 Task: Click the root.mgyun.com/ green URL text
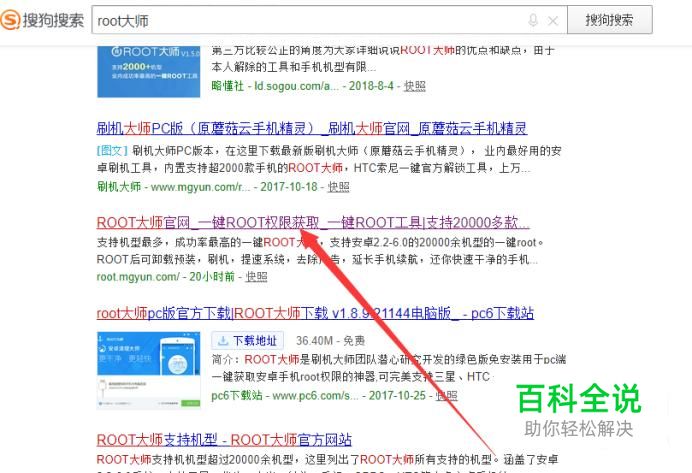point(138,277)
